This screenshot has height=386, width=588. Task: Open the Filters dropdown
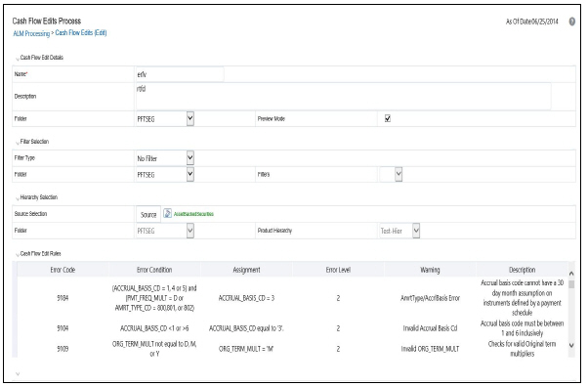(x=391, y=174)
